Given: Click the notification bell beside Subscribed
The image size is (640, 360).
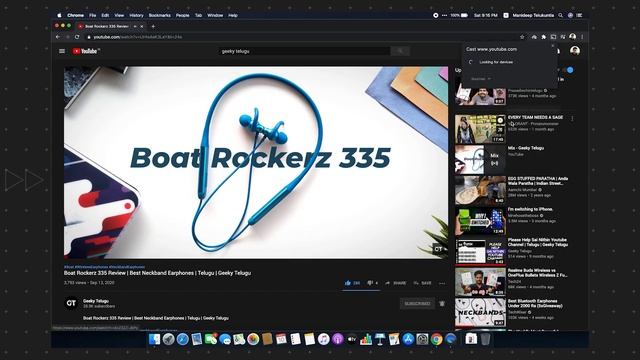Looking at the screenshot, I should coord(442,304).
